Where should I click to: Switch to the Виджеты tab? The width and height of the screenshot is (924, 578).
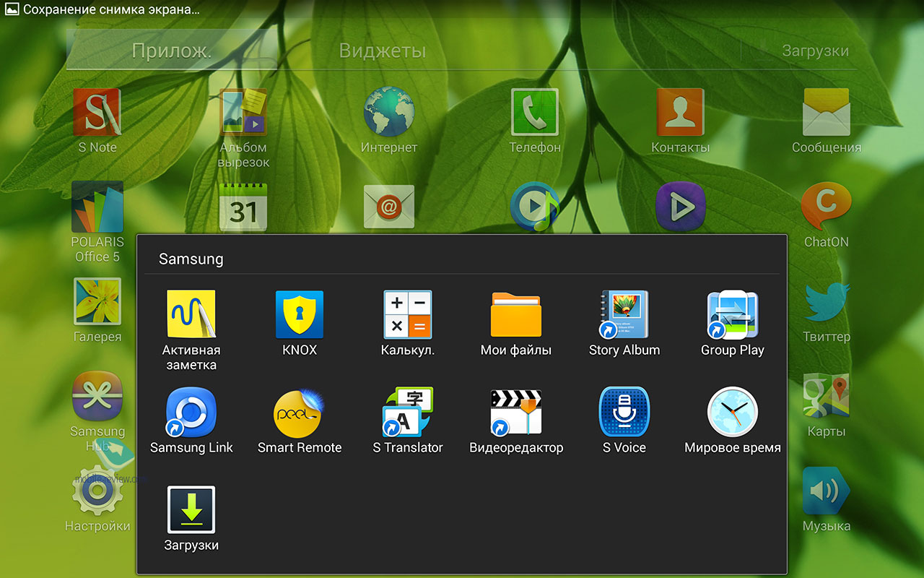[x=383, y=51]
